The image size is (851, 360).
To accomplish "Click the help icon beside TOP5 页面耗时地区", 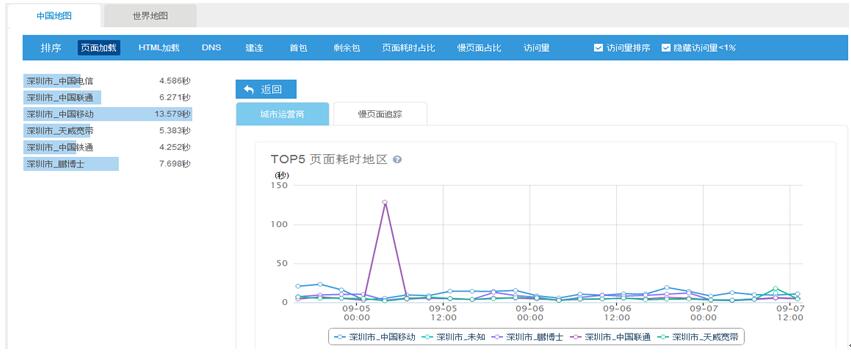I will tap(397, 160).
